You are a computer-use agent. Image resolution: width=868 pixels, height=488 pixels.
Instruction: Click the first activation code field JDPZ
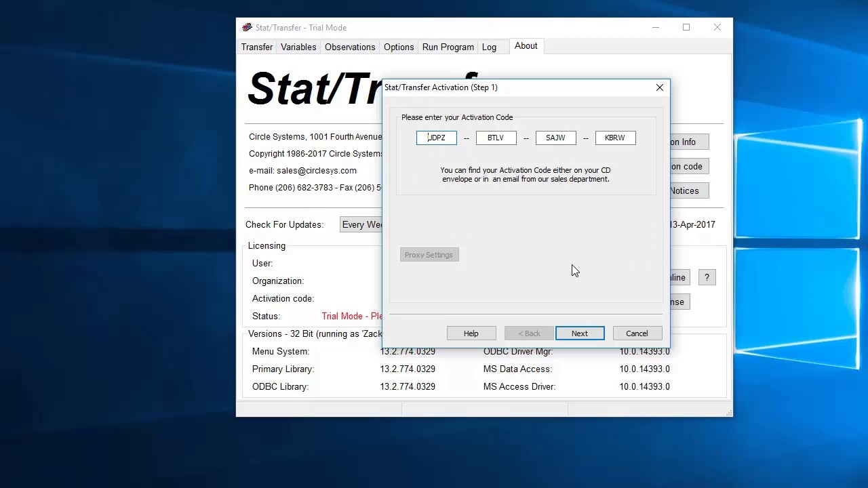[x=437, y=138]
